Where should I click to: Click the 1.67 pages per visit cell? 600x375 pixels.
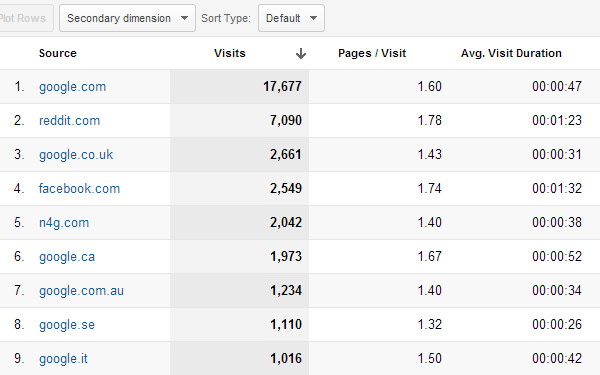tap(429, 256)
